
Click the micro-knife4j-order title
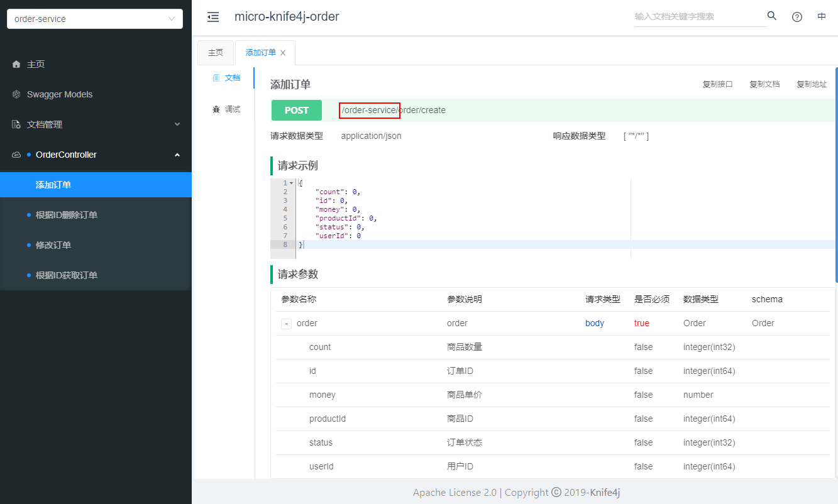[x=287, y=16]
